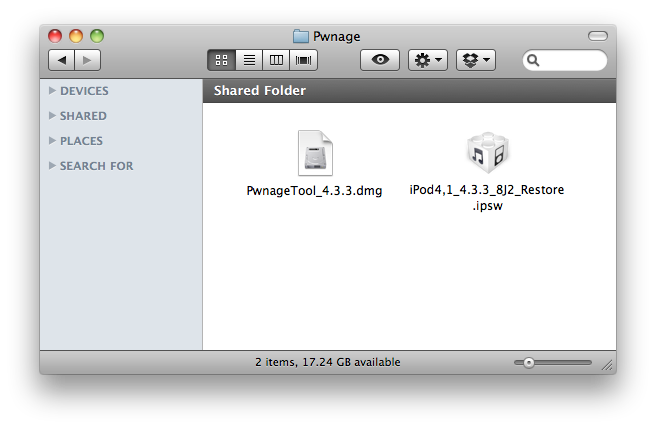Screen dimensions: 656x429
Task: Switch to column view
Action: click(x=277, y=60)
